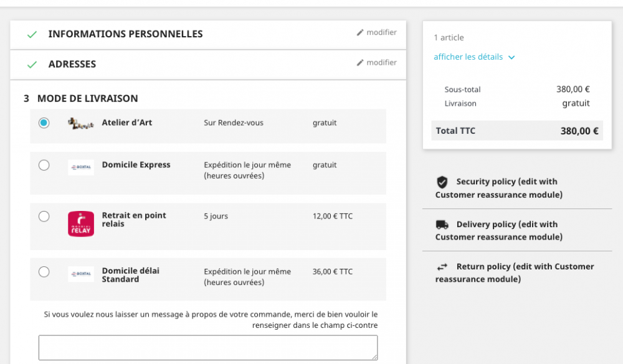Click the Boxtal logo for Domicile délai Standard
This screenshot has height=364, width=623.
click(81, 274)
